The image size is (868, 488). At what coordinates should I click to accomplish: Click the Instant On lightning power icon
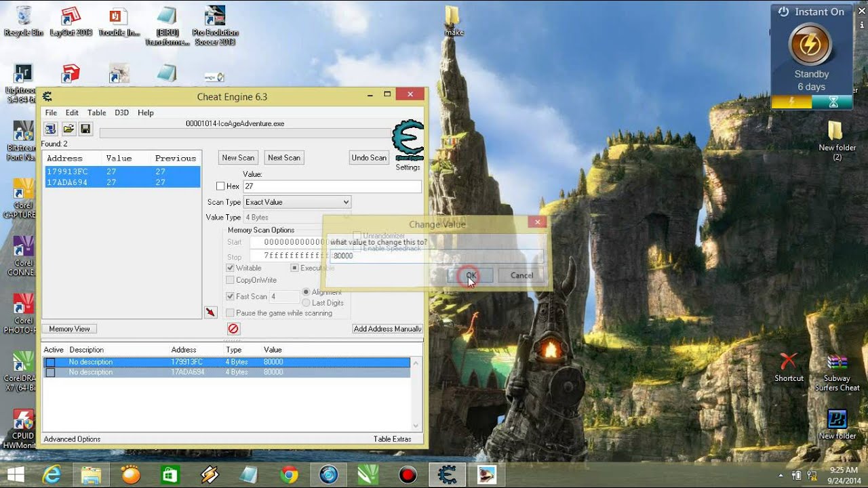pos(811,46)
